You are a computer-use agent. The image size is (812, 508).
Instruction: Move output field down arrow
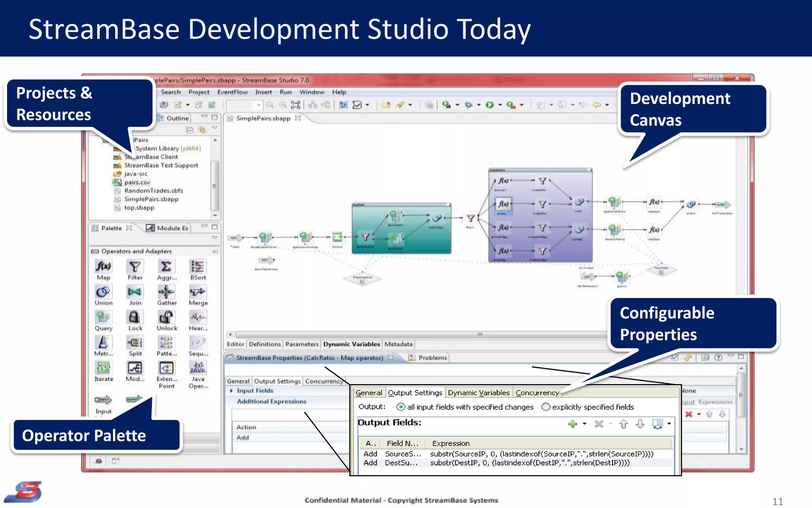tap(640, 424)
